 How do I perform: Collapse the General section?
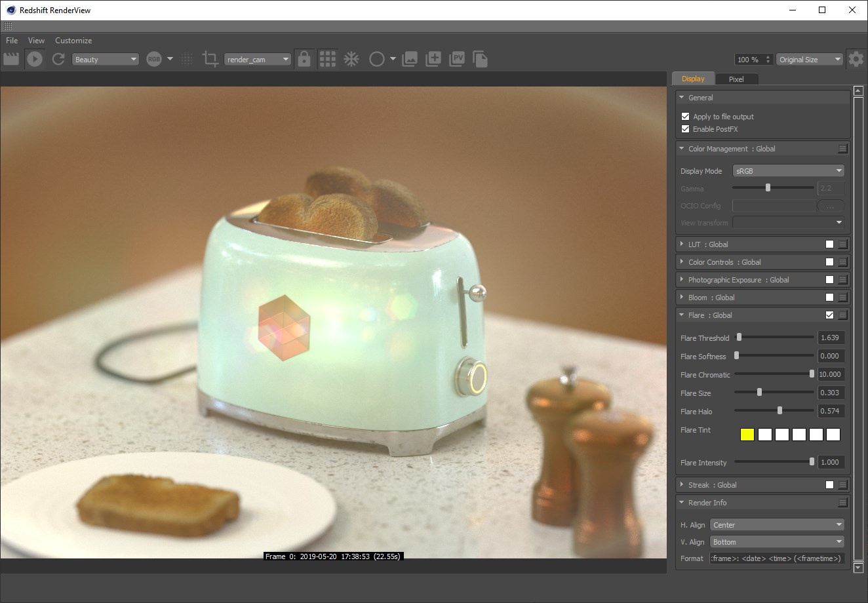(x=682, y=98)
